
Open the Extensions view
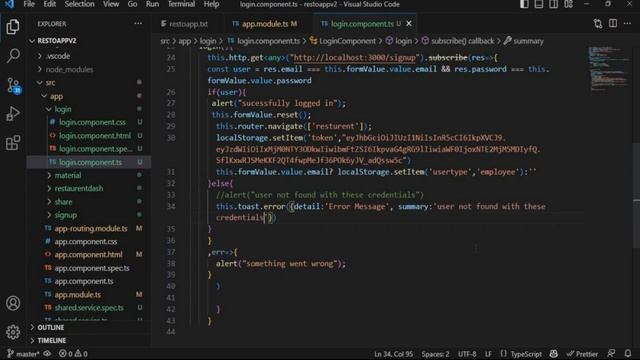click(13, 143)
